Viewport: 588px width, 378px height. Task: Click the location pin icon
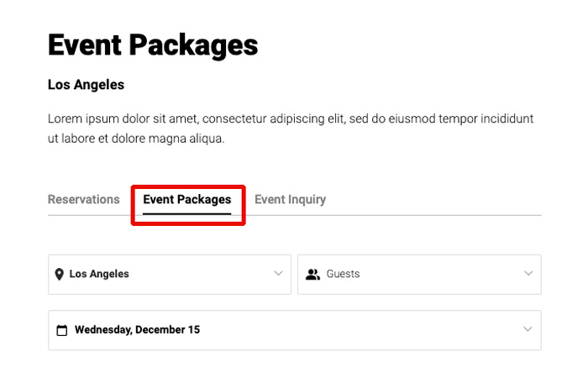tap(60, 274)
